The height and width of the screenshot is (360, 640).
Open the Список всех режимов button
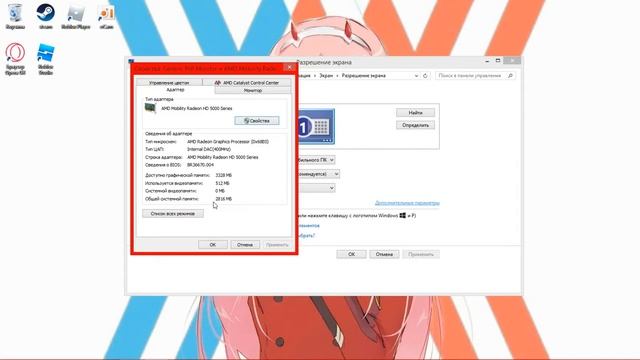coord(173,213)
